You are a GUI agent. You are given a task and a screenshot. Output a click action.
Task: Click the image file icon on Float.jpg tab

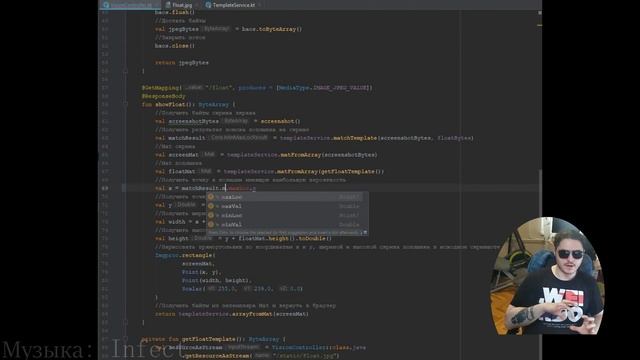click(168, 5)
